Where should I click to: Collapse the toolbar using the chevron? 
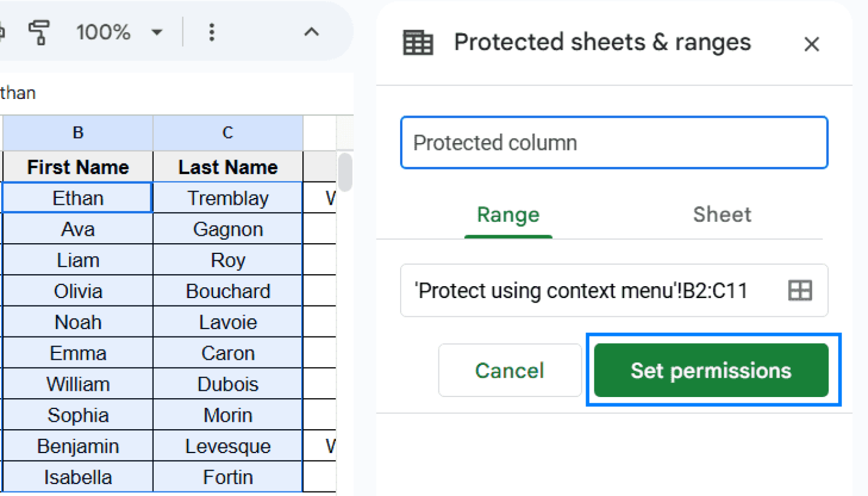[x=311, y=32]
